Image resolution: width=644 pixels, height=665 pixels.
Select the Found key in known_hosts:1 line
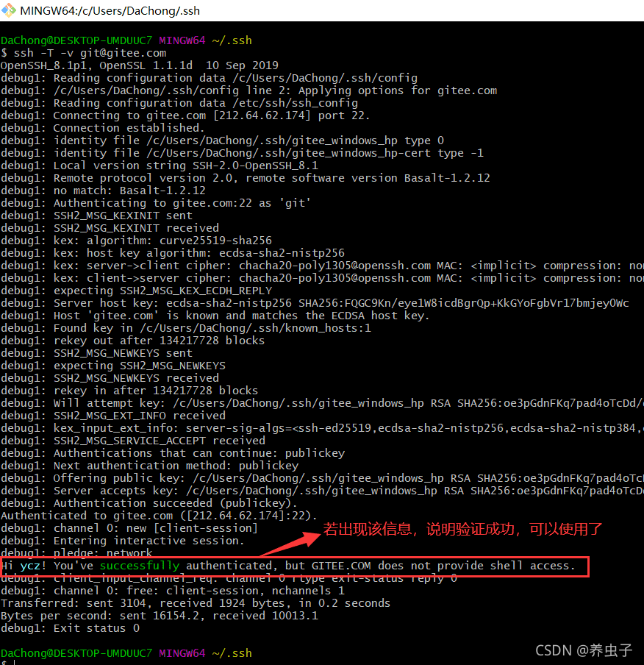point(186,328)
